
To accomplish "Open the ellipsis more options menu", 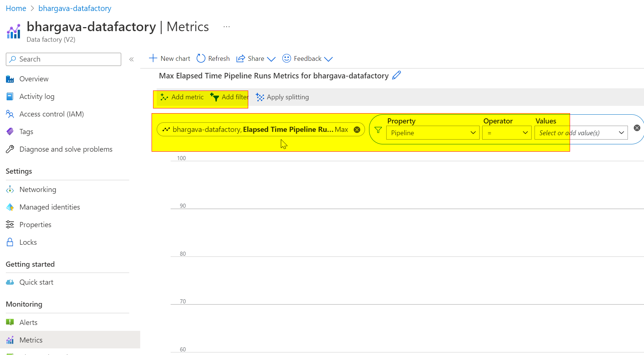I will point(227,27).
